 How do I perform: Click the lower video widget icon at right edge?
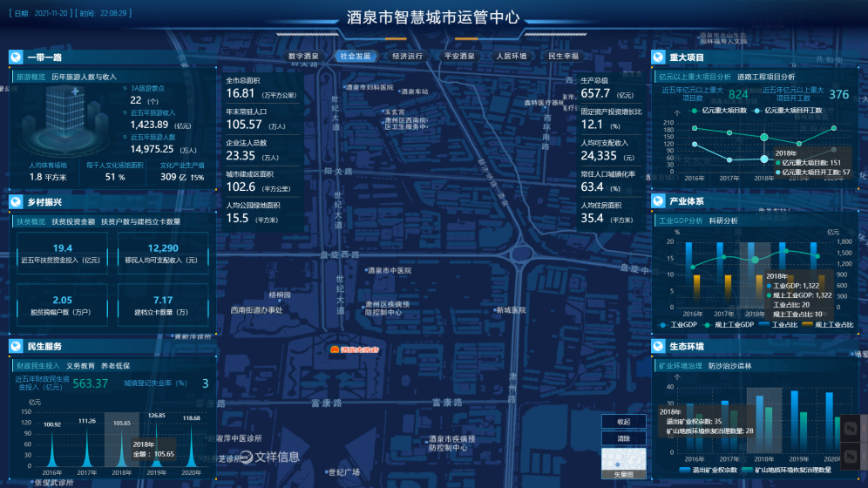coord(851,457)
